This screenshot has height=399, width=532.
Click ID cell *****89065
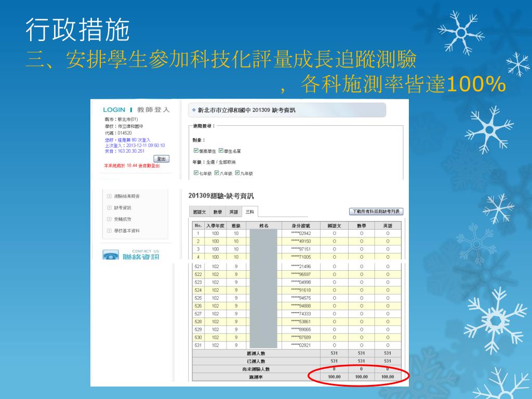[x=301, y=329]
